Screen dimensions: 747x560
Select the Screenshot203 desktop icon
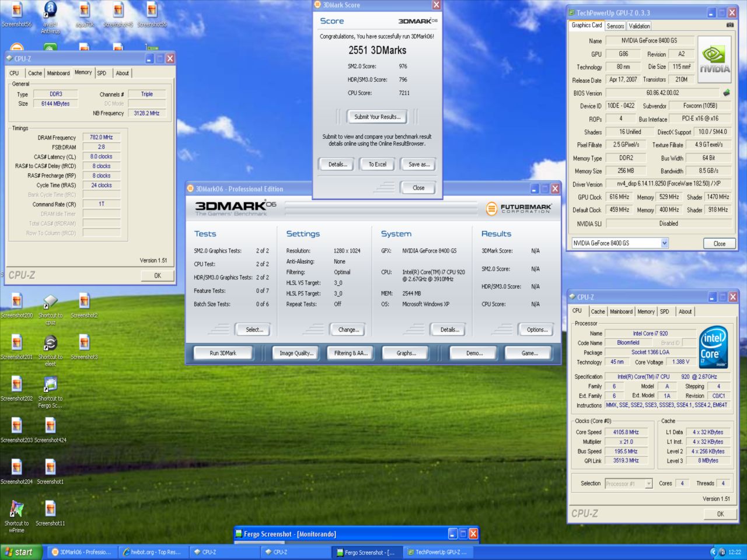[x=16, y=430]
